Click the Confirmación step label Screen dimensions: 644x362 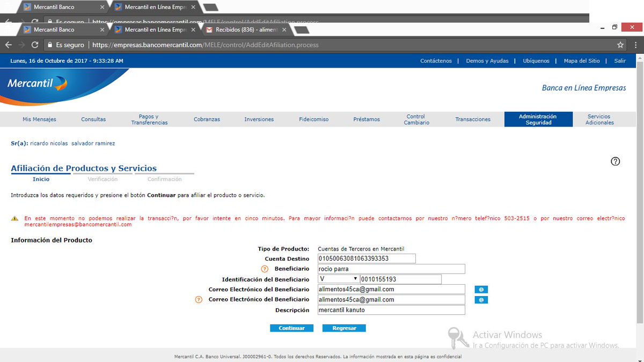[164, 179]
